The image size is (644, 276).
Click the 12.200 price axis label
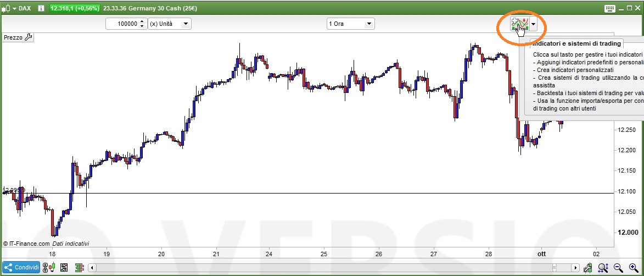click(x=626, y=151)
